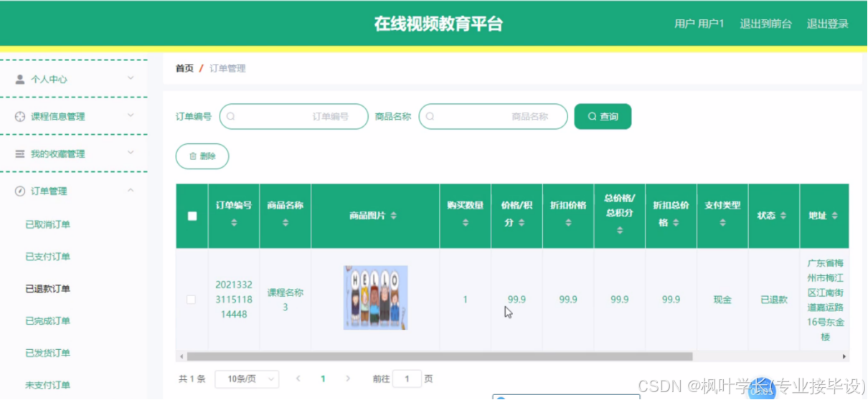Click the 我的收藏管理 list icon
Viewport: 868px width, 400px height.
tap(20, 154)
